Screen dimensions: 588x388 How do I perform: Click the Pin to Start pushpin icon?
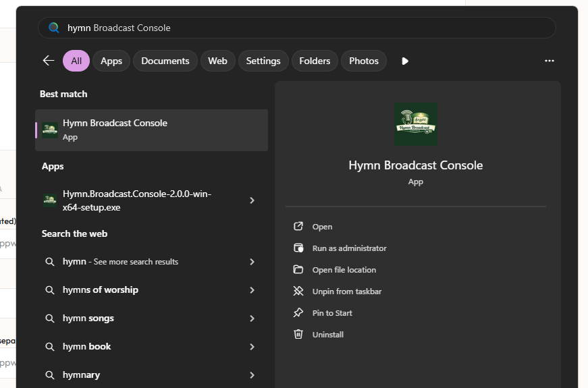click(298, 312)
